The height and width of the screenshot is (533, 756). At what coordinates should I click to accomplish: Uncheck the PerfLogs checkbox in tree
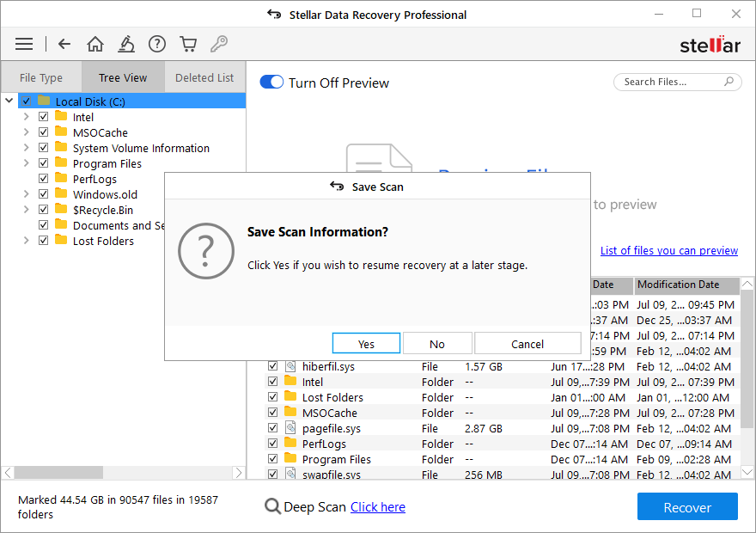coord(44,179)
